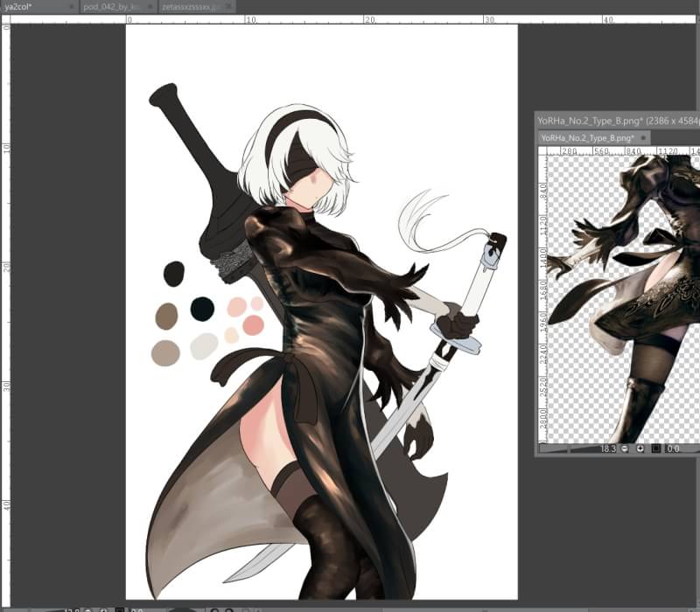Pick the salmon pink swatch on canvas
This screenshot has width=700, height=612.
(253, 324)
